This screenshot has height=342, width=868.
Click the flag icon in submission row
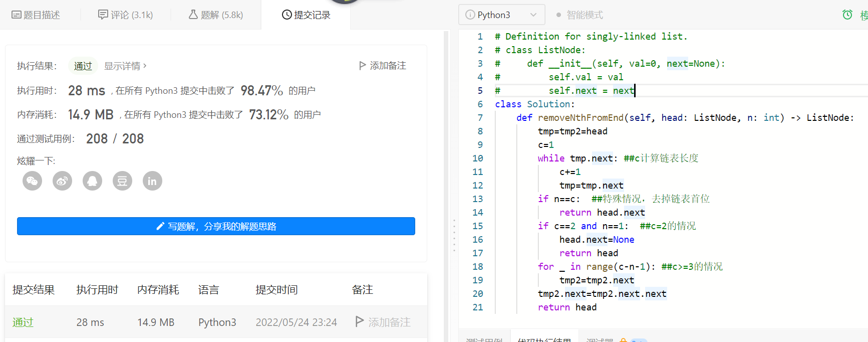[359, 321]
